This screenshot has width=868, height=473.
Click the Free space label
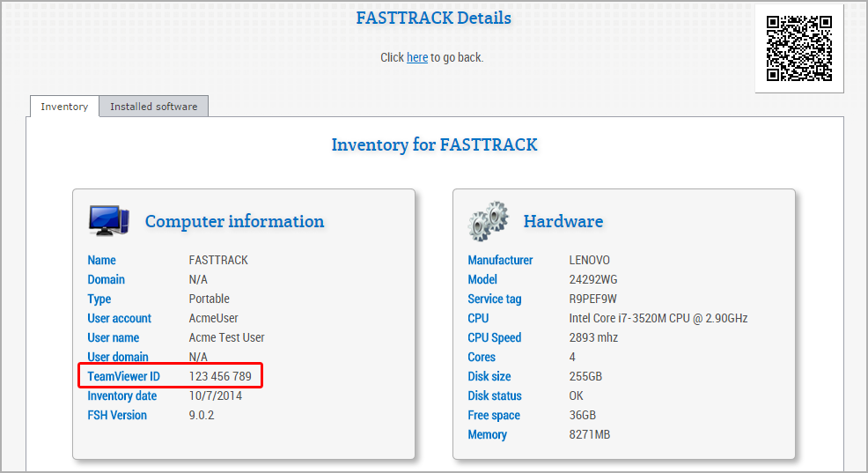pyautogui.click(x=494, y=416)
